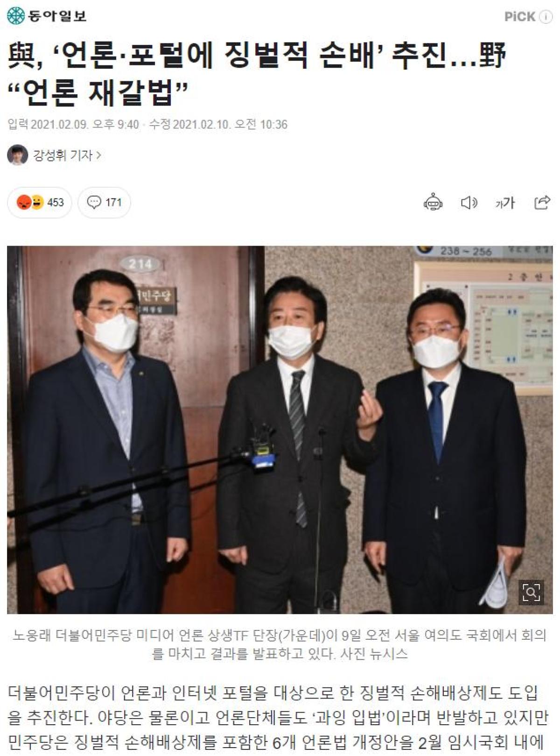Open the AI summary robot icon

coord(433,202)
